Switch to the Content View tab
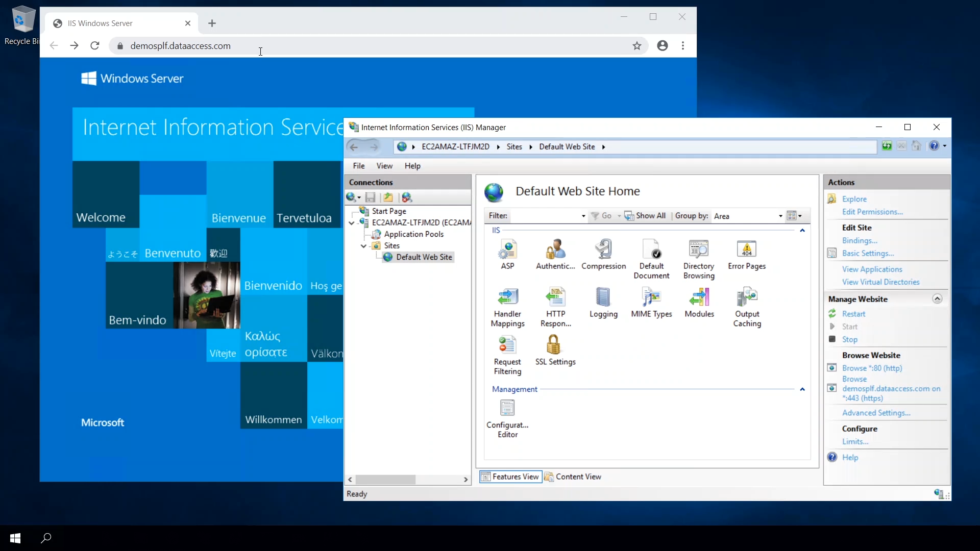This screenshot has height=551, width=980. click(573, 477)
